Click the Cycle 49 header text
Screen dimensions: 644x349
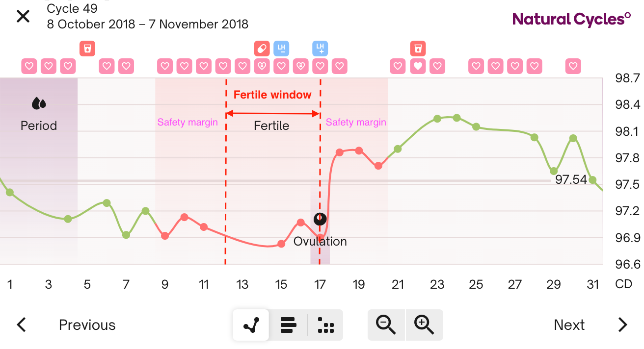72,8
